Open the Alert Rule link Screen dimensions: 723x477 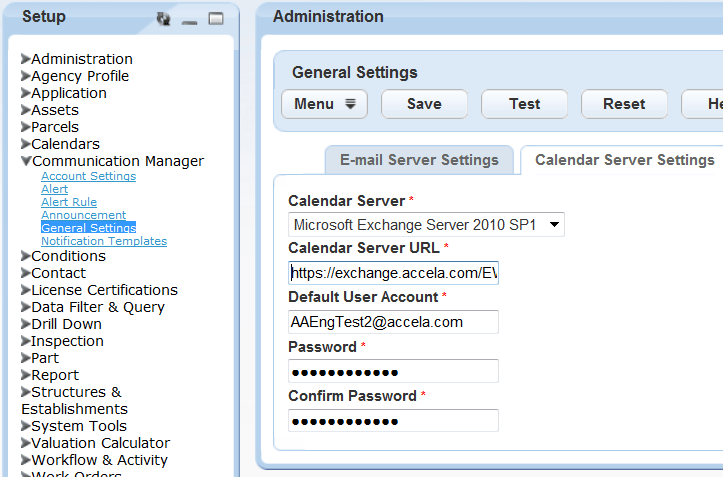[x=68, y=202]
